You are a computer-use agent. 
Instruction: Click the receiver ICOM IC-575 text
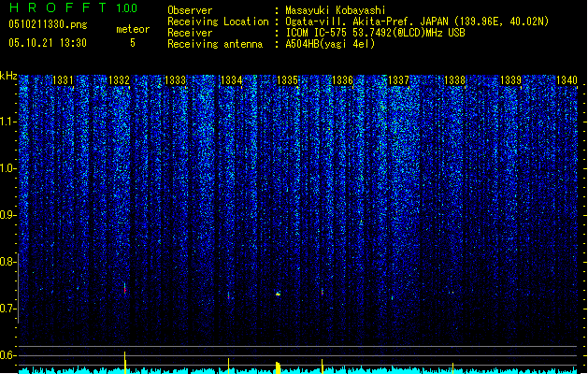coord(375,33)
